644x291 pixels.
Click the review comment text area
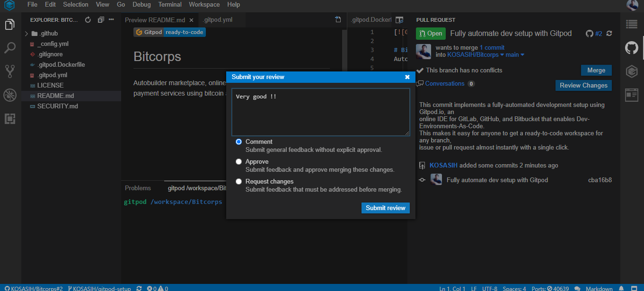320,112
